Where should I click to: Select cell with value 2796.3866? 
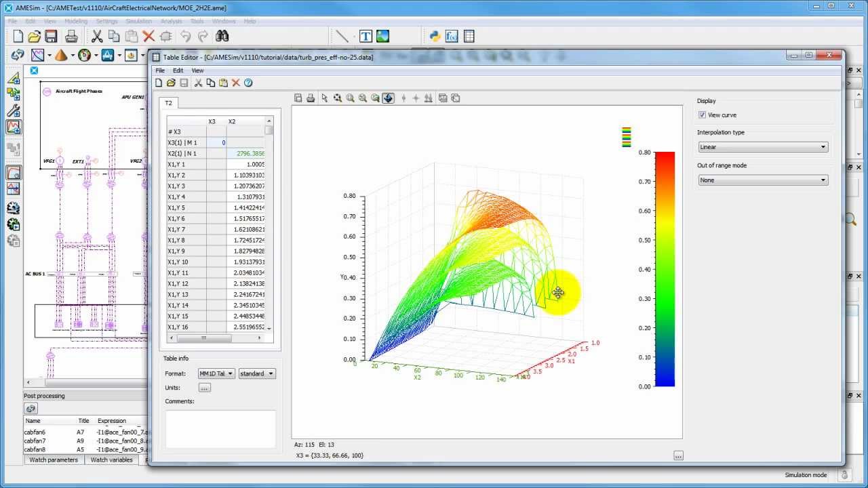245,153
